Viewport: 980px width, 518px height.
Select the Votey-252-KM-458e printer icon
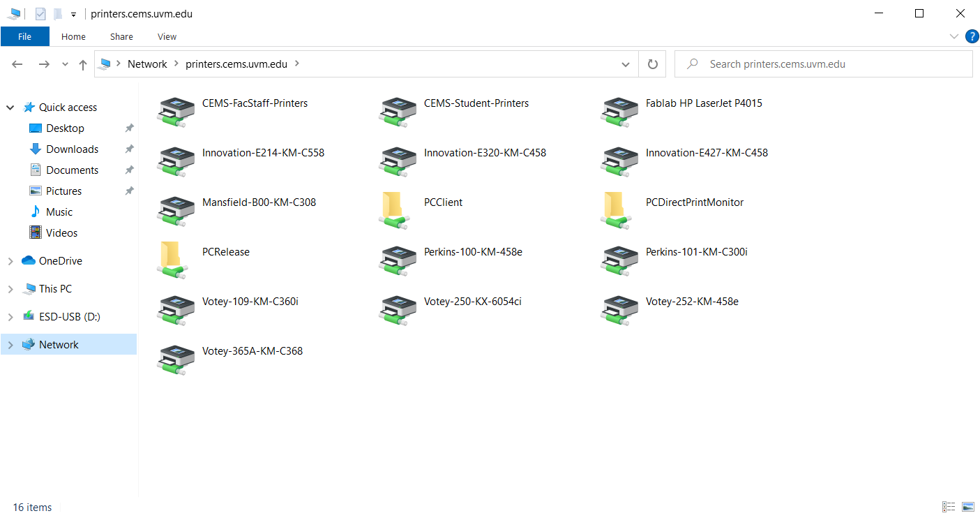tap(619, 310)
